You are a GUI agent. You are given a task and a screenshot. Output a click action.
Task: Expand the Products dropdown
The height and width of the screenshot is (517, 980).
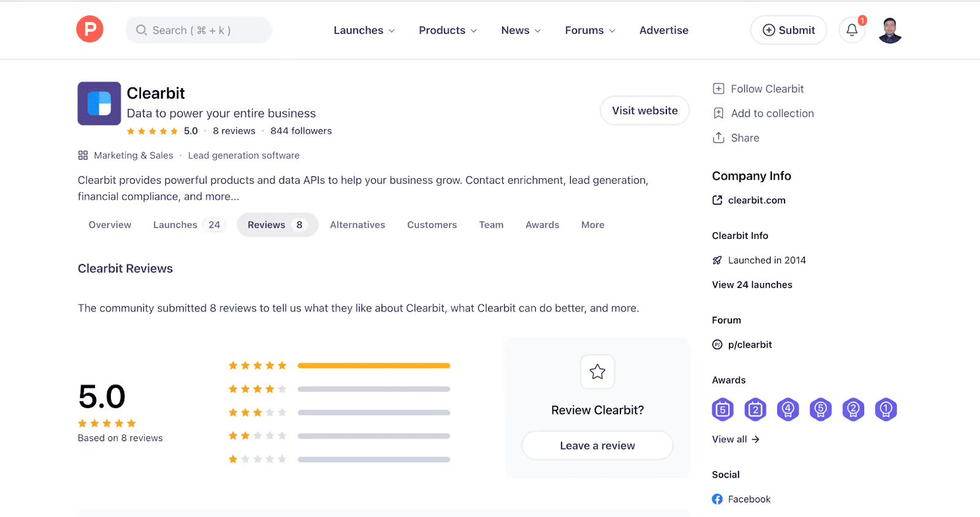pyautogui.click(x=447, y=30)
